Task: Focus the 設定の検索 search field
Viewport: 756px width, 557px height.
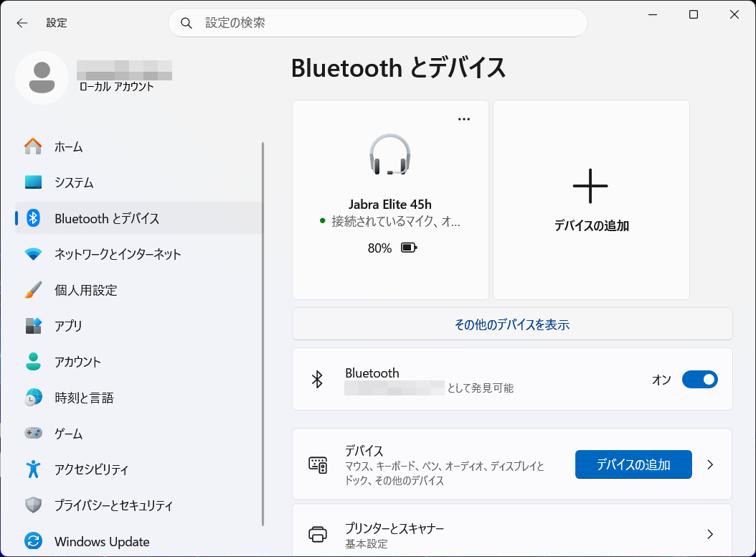Action: [377, 23]
